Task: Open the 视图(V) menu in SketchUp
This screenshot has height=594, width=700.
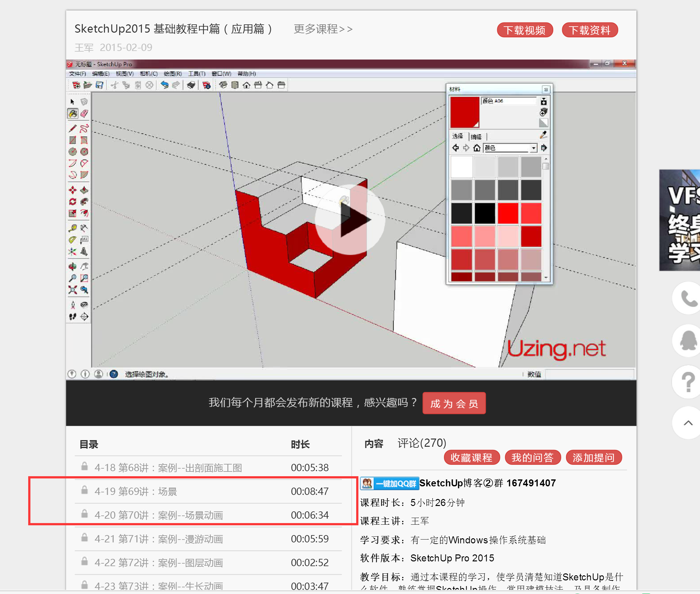Action: 125,74
